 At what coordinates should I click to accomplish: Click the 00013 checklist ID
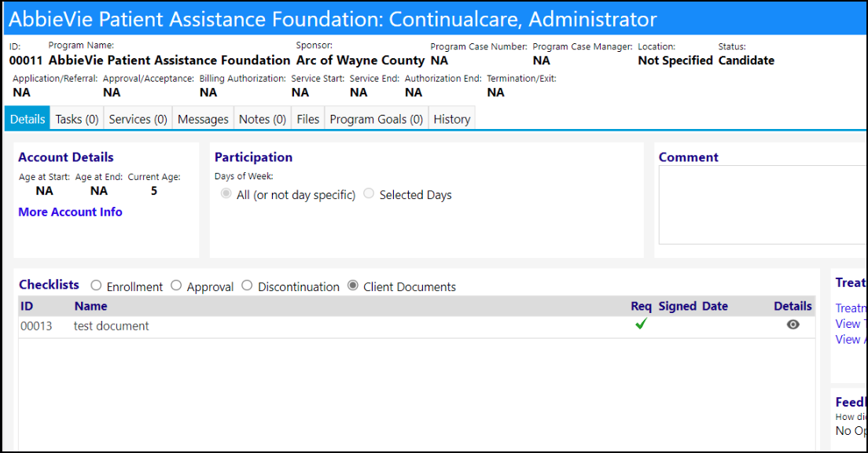[36, 326]
